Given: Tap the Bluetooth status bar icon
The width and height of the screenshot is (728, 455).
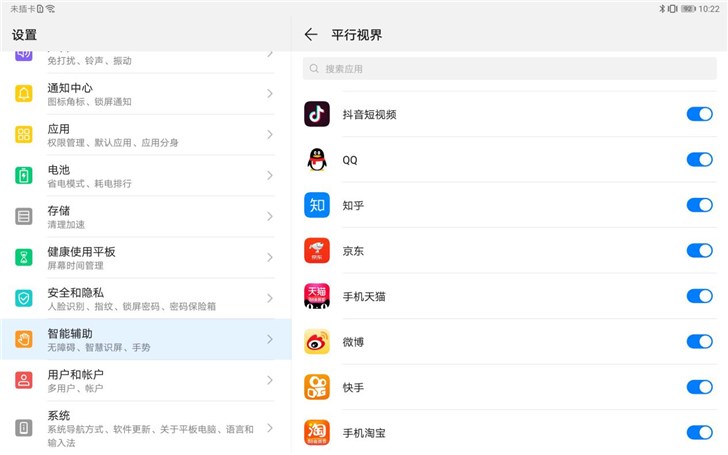Looking at the screenshot, I should coord(662,8).
